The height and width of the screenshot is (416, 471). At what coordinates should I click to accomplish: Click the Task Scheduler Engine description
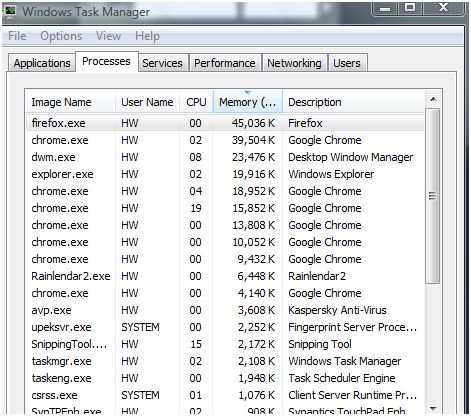tap(342, 378)
